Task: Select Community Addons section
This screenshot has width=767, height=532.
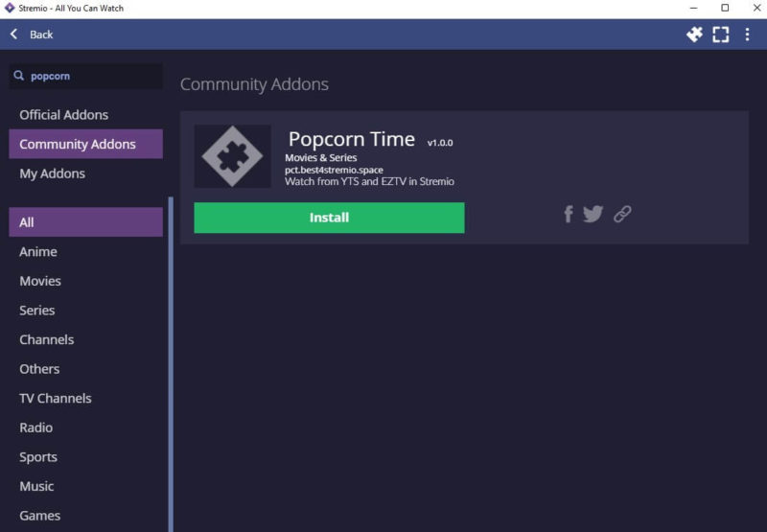Action: 85,144
